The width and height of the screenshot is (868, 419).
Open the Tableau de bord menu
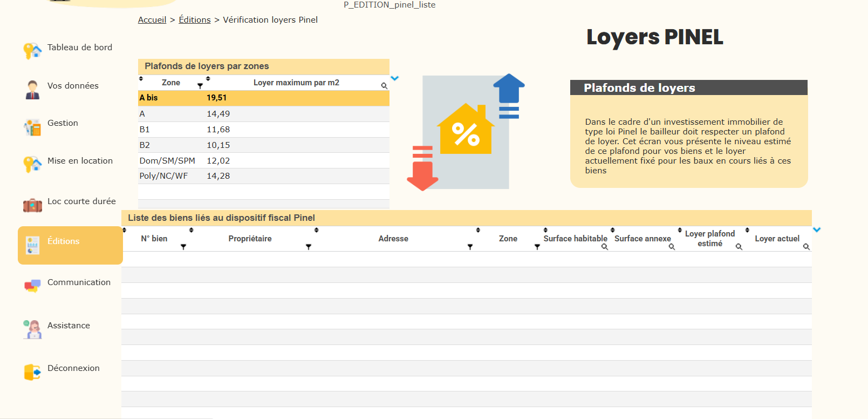click(x=79, y=48)
